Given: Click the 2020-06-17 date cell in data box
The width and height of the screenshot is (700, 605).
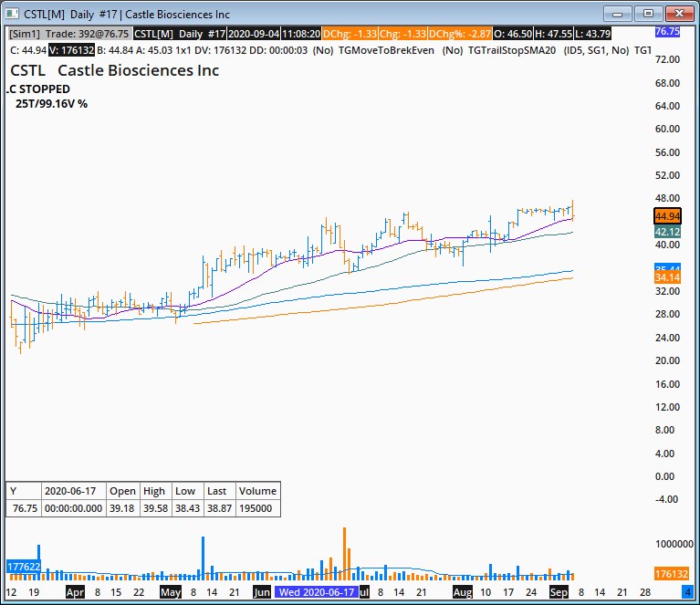Looking at the screenshot, I should (74, 491).
